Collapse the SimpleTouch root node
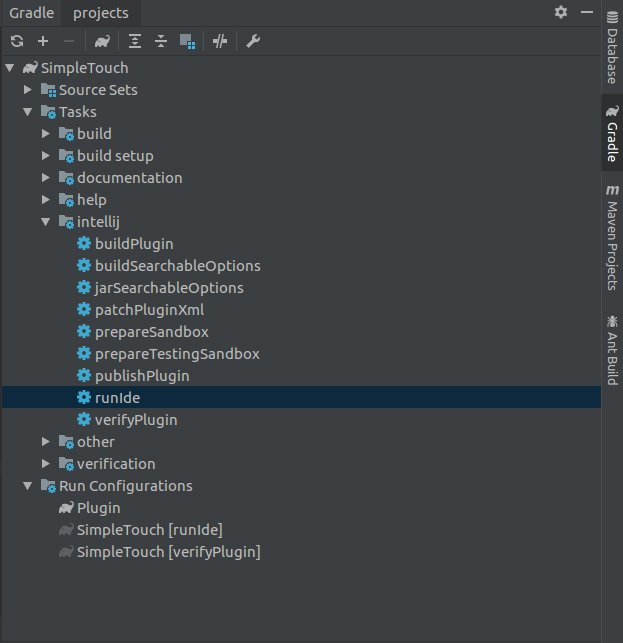This screenshot has width=623, height=643. click(x=10, y=68)
